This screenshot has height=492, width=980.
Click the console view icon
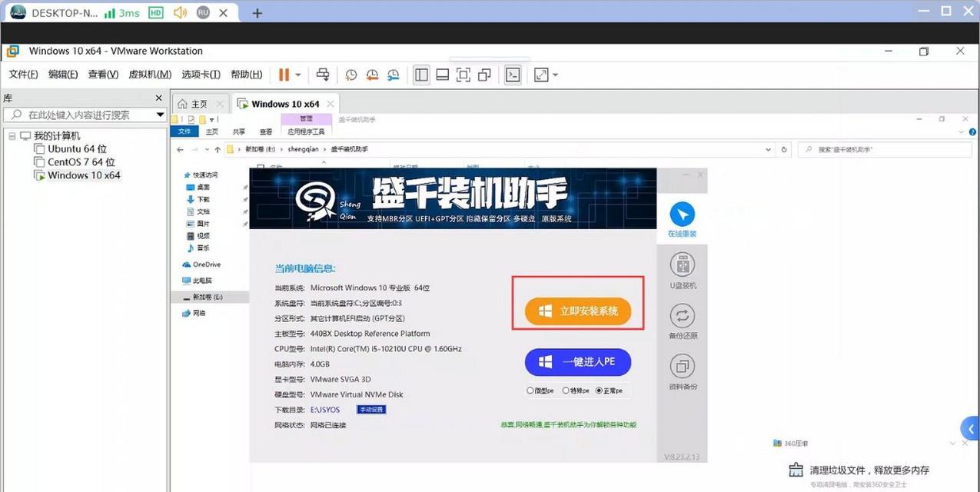coord(513,75)
